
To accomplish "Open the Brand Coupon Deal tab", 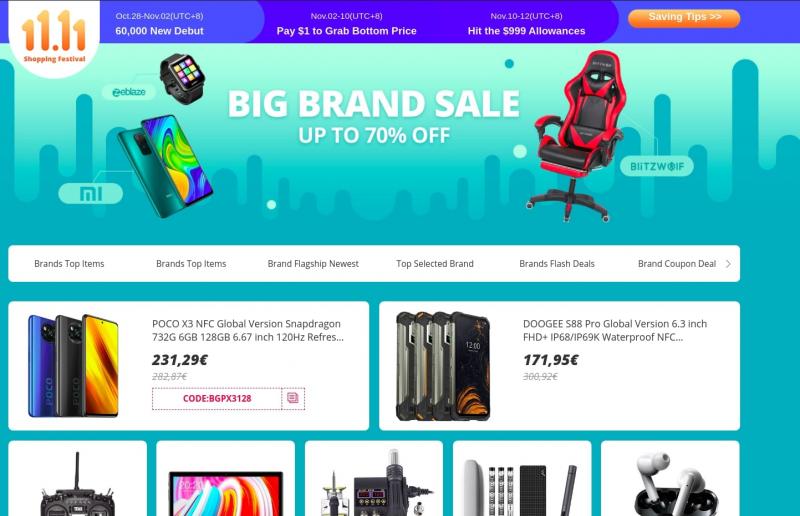I will pyautogui.click(x=677, y=264).
